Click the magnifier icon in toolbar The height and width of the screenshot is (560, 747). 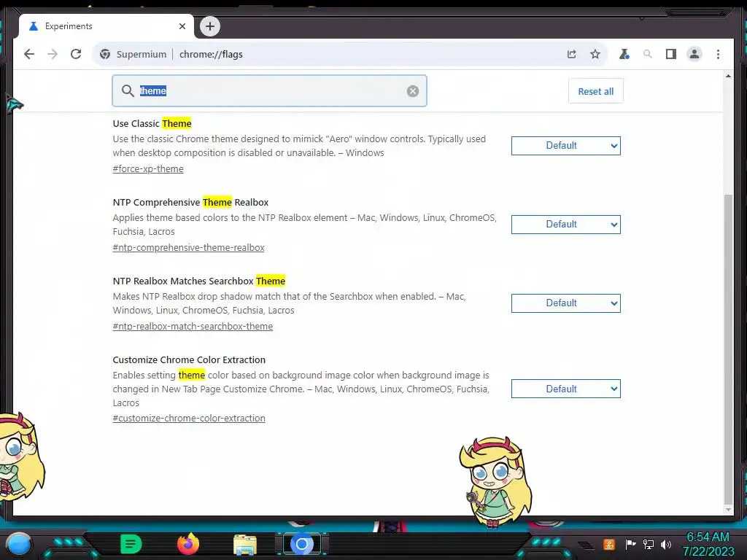(648, 54)
